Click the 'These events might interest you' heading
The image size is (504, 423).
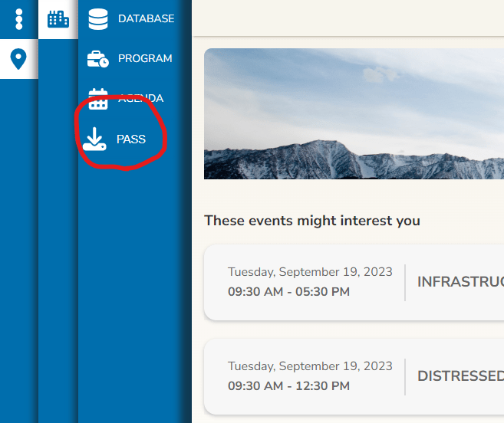click(x=312, y=221)
